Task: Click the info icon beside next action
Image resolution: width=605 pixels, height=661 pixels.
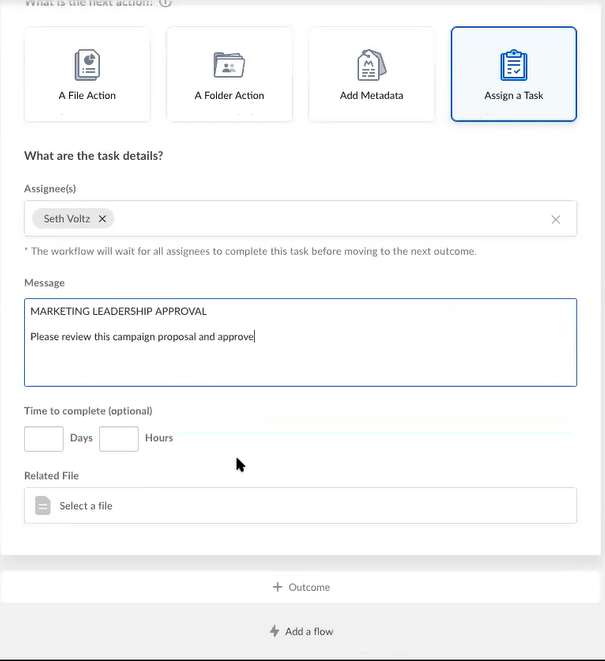Action: tap(166, 3)
